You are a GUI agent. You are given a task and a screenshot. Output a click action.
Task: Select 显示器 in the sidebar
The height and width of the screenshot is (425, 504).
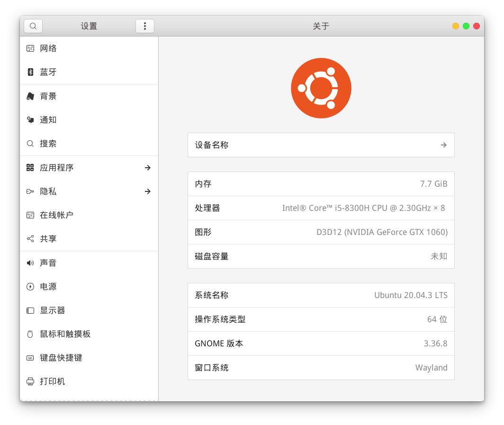[89, 310]
